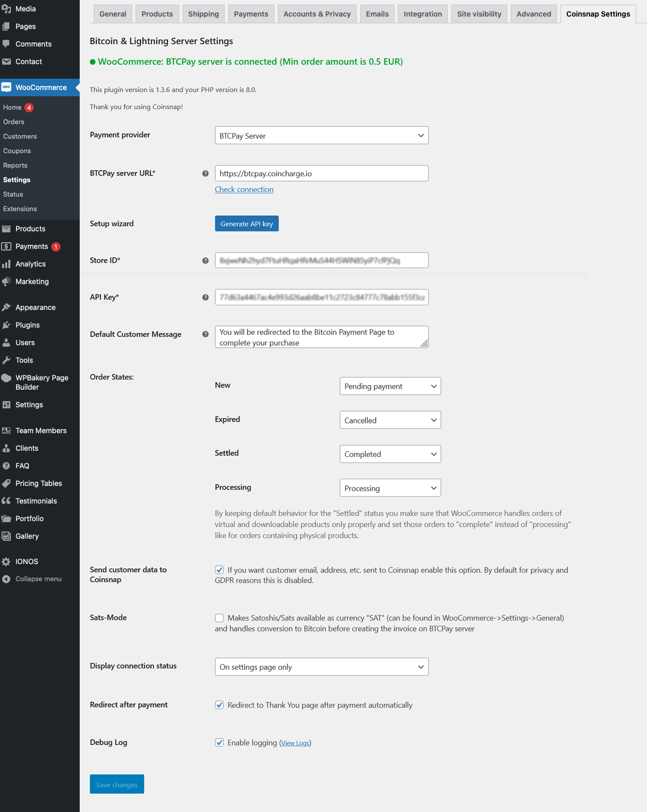Click the sidebar Settings sliders icon

click(6, 405)
